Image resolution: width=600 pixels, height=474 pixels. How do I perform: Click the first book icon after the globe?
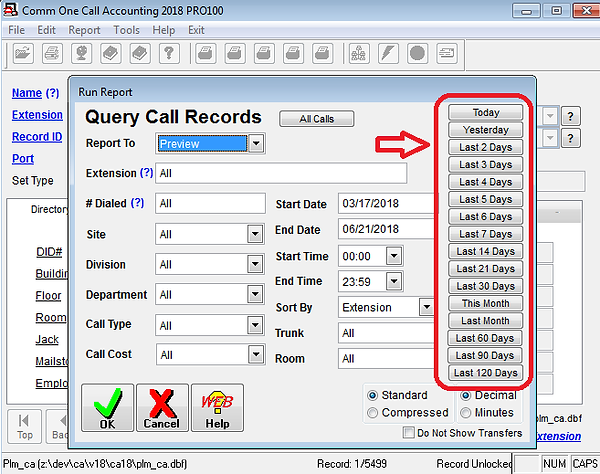(x=111, y=53)
